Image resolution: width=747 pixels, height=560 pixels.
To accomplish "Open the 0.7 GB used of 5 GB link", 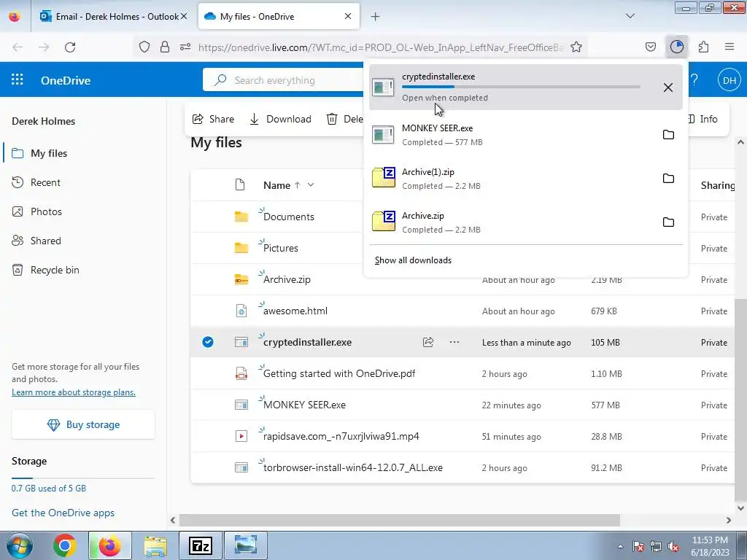I will point(49,488).
